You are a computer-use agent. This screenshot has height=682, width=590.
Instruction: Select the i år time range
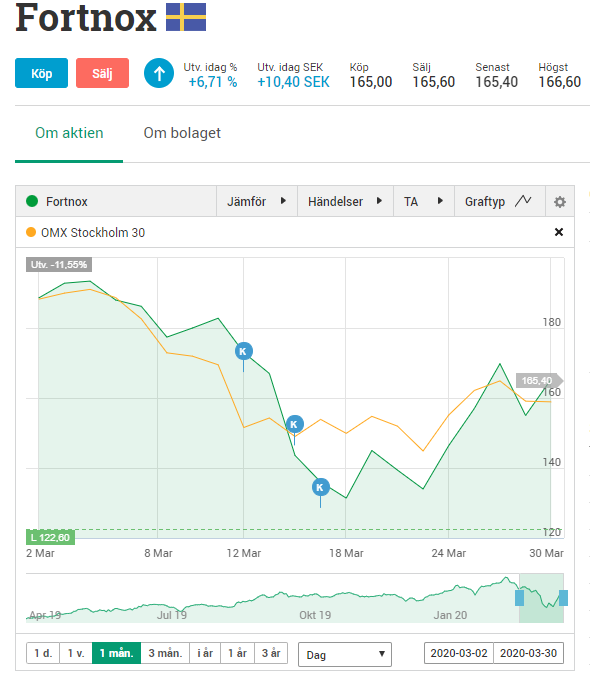tap(205, 653)
